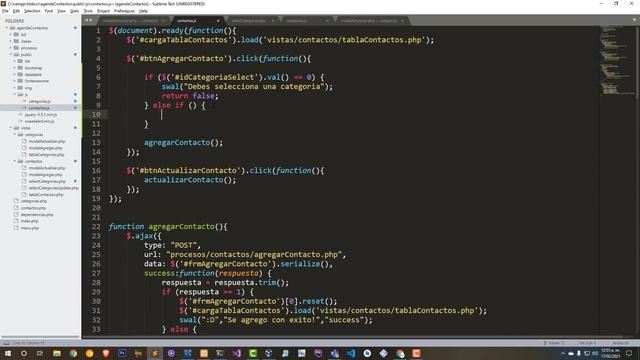
Task: Collapse the agendaContactos root folder
Action: click(x=7, y=28)
